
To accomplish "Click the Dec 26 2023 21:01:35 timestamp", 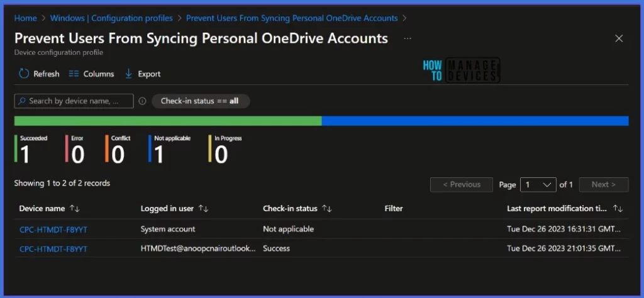I will pyautogui.click(x=564, y=248).
